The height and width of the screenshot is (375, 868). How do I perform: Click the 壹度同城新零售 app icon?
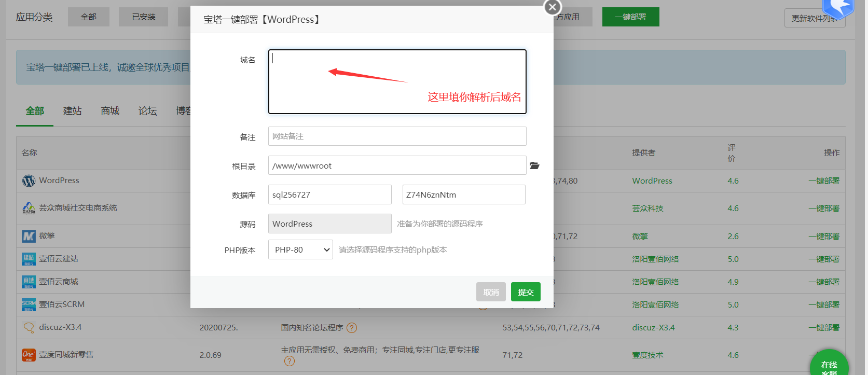coord(29,355)
